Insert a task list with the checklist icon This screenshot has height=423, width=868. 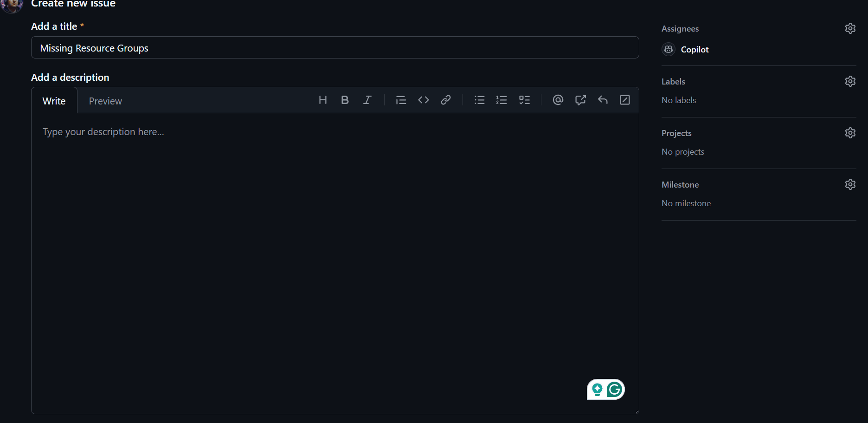[x=524, y=100]
